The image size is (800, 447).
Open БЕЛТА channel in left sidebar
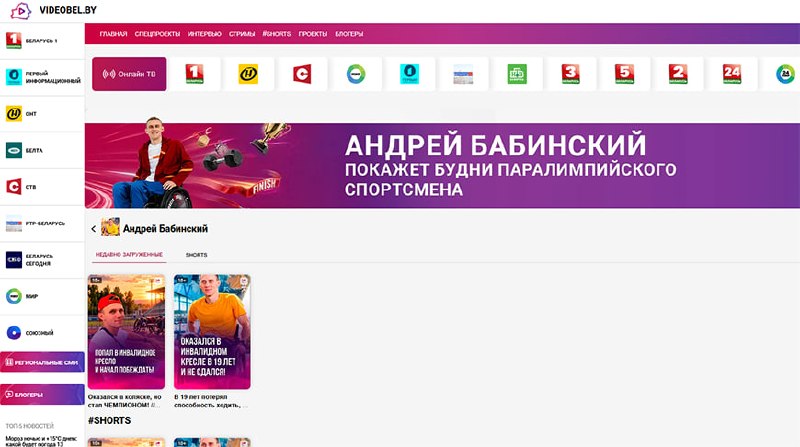42,151
